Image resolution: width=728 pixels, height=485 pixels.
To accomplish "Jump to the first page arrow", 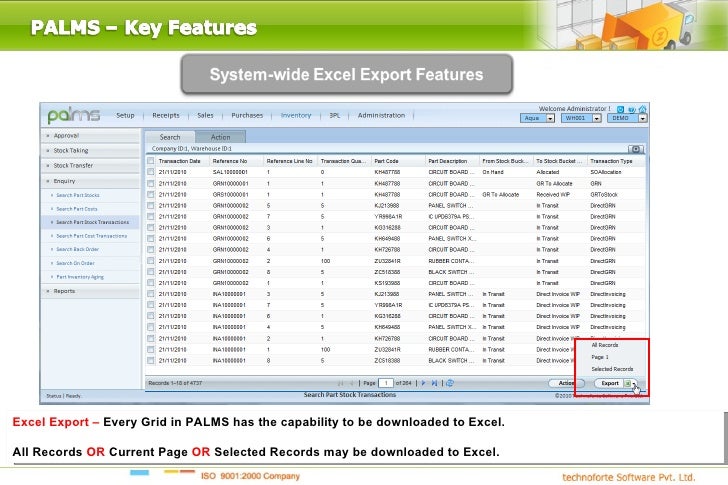I will click(341, 383).
